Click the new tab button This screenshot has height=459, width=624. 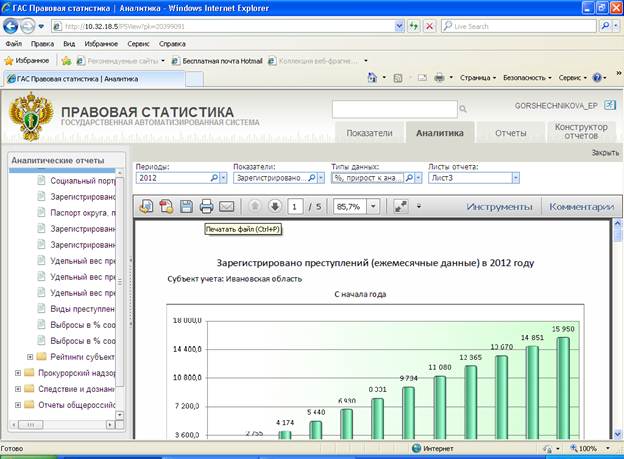pyautogui.click(x=195, y=79)
